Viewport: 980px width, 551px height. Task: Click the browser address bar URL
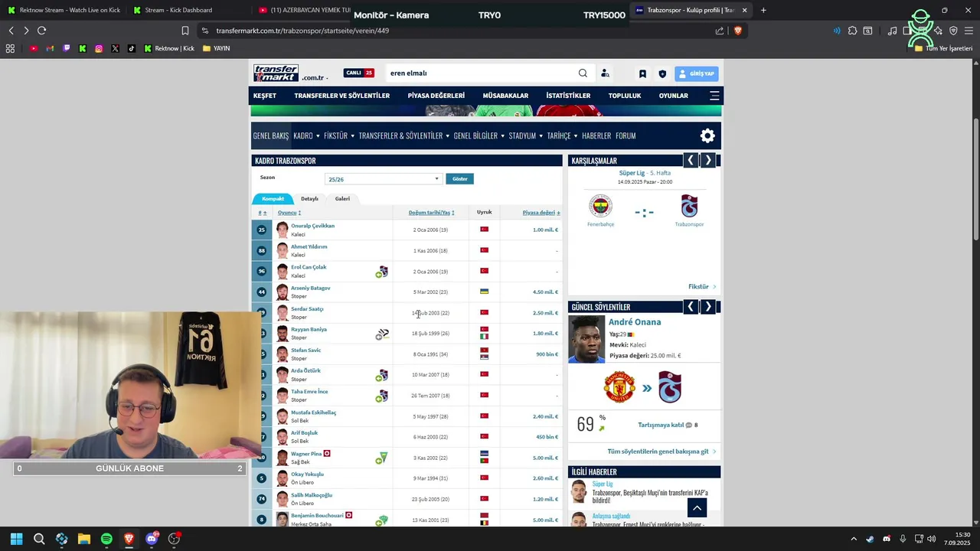pyautogui.click(x=302, y=31)
